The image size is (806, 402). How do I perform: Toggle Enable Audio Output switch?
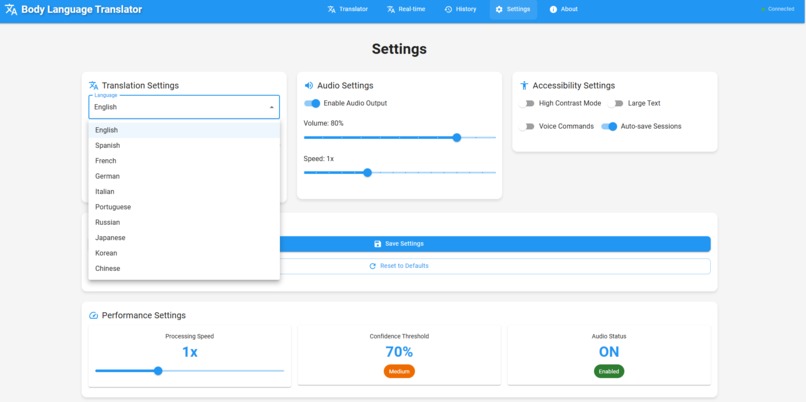pyautogui.click(x=312, y=103)
